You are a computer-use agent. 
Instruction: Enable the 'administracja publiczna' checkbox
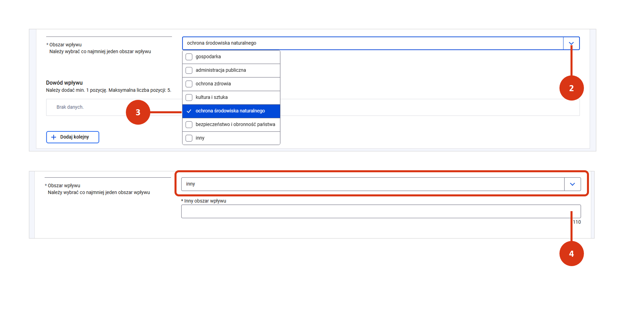point(189,70)
